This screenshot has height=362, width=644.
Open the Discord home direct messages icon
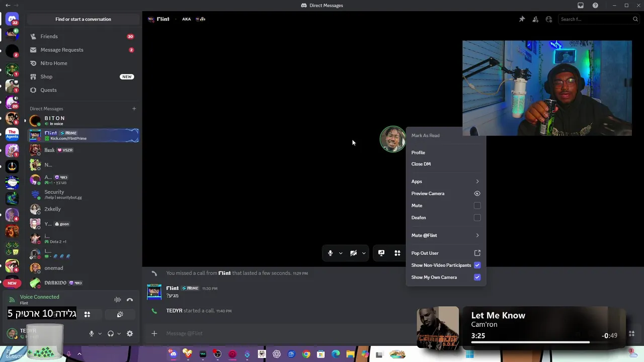[x=12, y=19]
